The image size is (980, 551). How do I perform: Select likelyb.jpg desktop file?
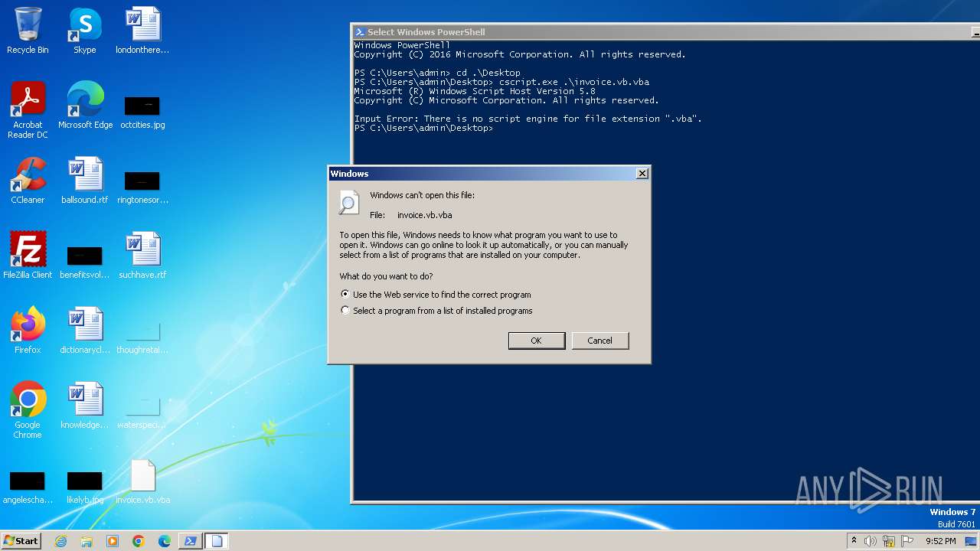pyautogui.click(x=85, y=487)
